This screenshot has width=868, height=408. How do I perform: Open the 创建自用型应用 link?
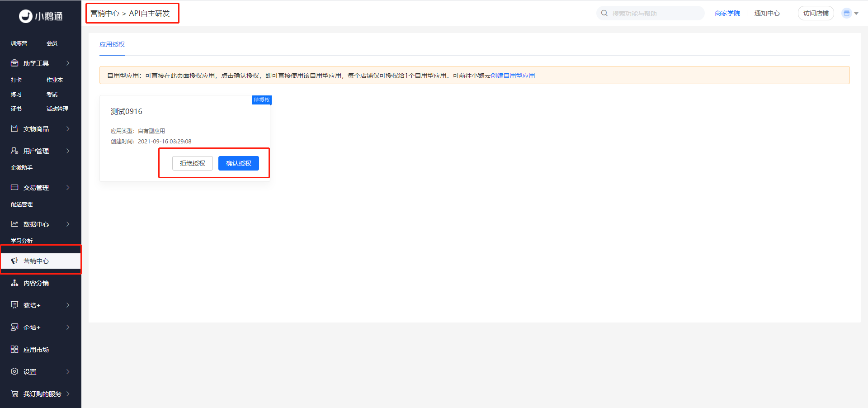513,76
